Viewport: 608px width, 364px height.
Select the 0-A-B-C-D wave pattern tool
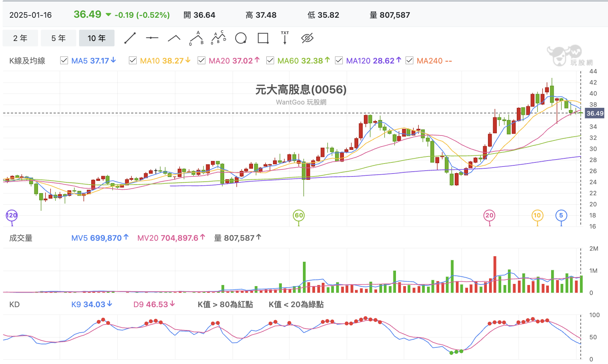[x=218, y=38]
